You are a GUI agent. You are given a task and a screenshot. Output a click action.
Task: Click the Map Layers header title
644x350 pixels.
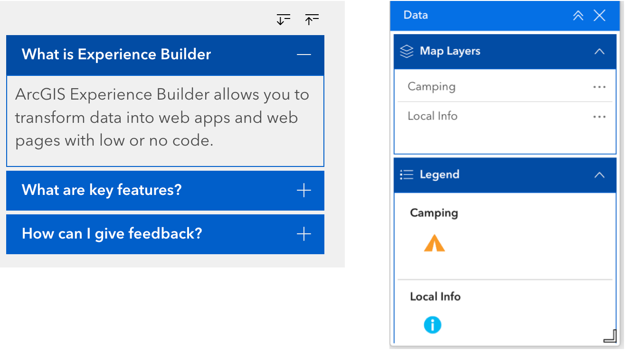click(450, 51)
